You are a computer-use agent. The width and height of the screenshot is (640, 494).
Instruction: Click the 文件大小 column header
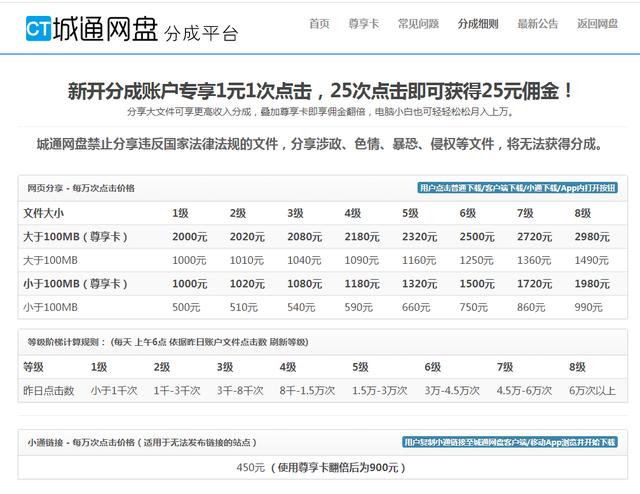click(x=43, y=213)
